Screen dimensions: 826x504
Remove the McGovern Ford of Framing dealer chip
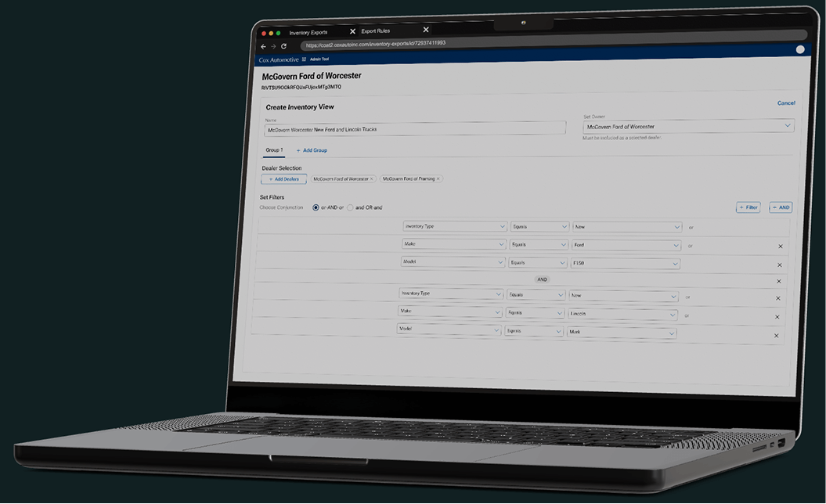click(438, 179)
